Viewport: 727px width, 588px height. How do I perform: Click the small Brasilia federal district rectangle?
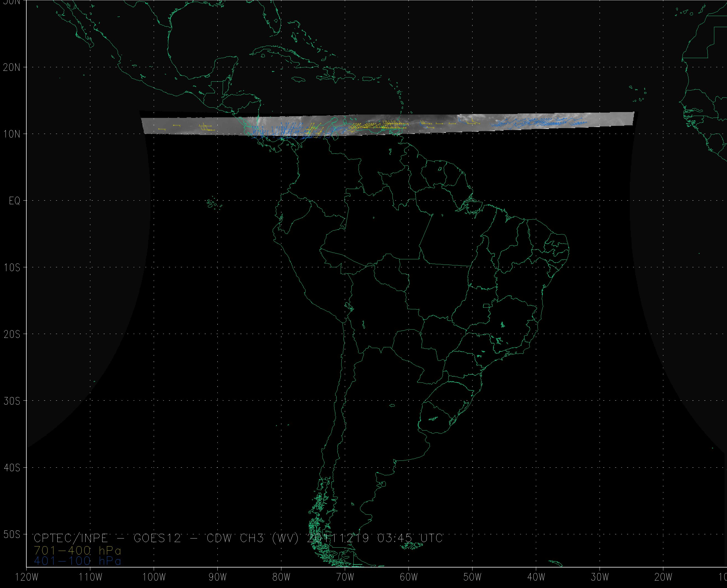click(x=486, y=306)
